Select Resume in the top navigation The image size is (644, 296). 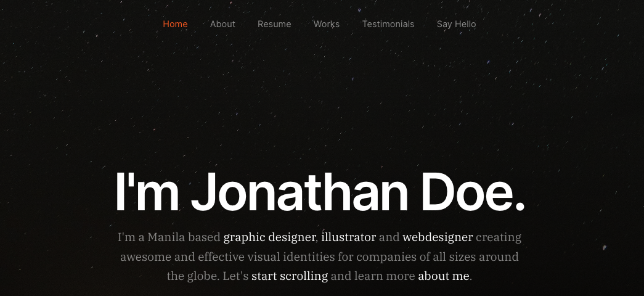coord(274,24)
